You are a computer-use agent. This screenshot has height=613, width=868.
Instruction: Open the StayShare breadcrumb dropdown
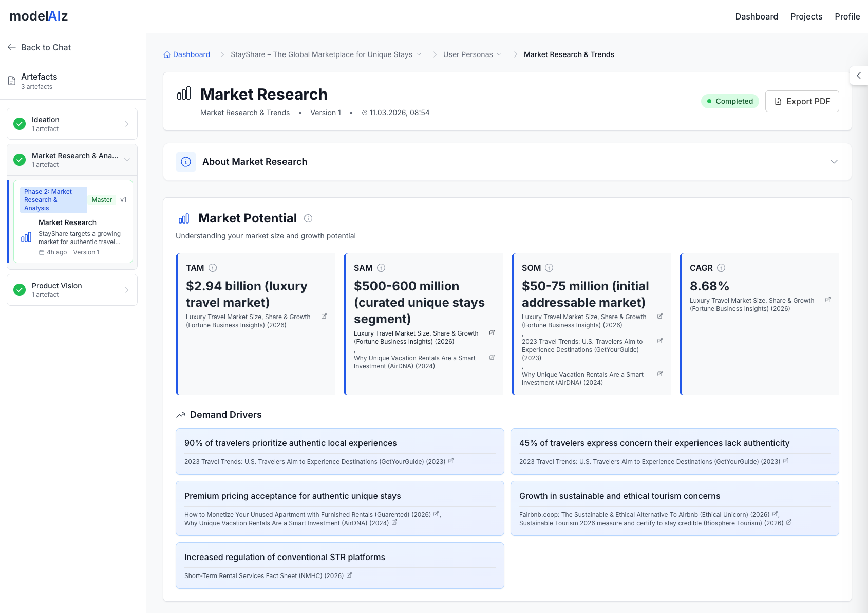419,54
